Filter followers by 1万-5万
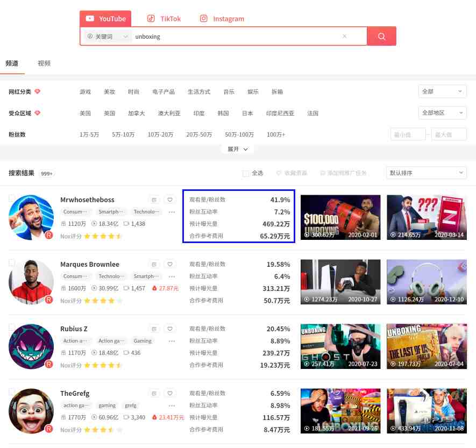 89,134
